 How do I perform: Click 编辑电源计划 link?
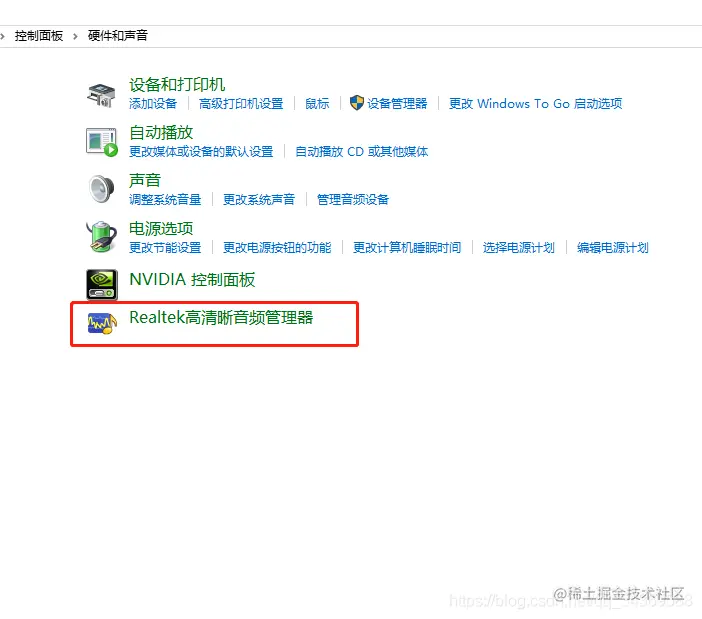612,248
